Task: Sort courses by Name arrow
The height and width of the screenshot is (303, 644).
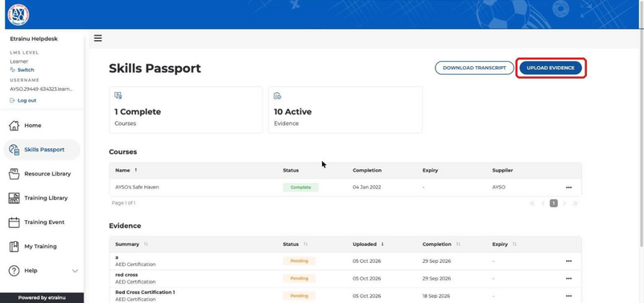Action: (136, 170)
